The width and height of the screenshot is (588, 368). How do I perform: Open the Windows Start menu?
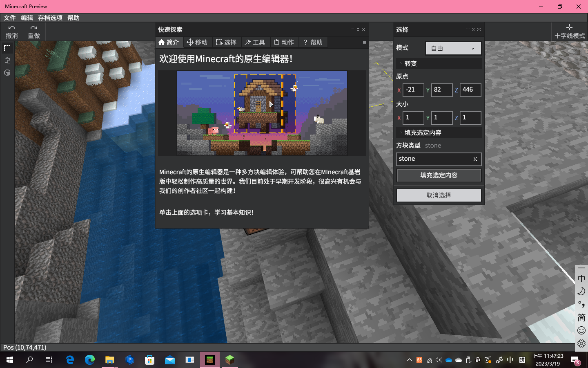point(10,360)
